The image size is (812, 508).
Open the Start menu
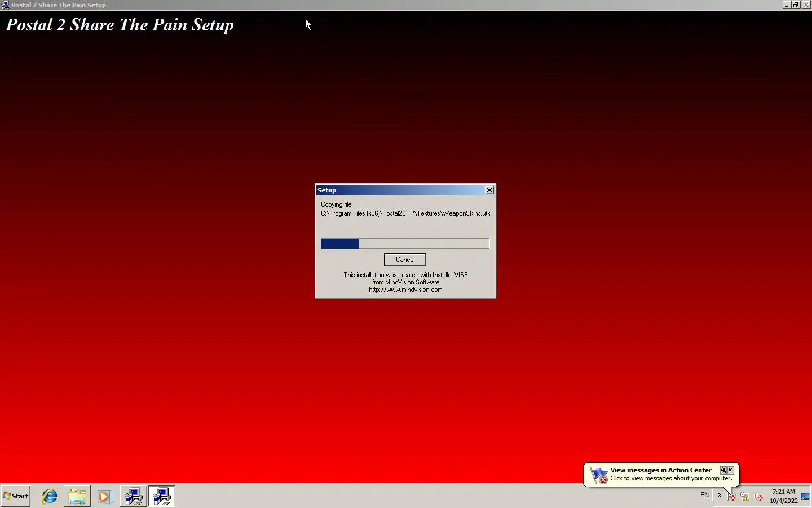click(x=16, y=496)
